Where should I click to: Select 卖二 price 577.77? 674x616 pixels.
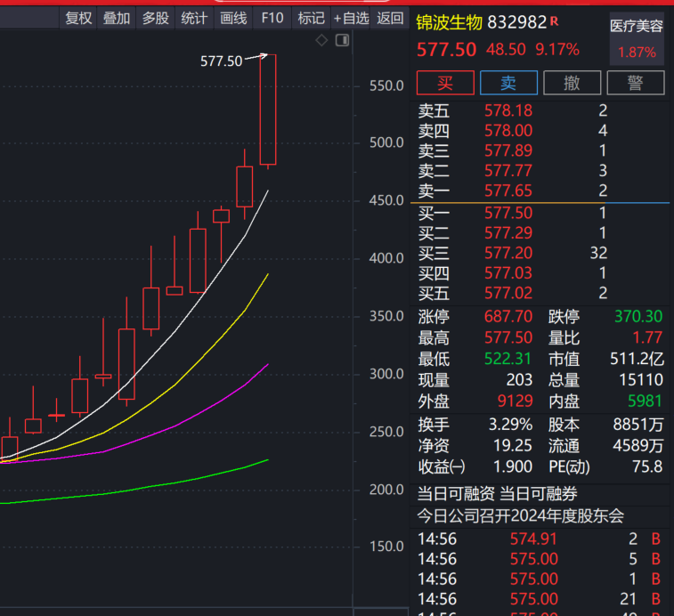tap(508, 171)
